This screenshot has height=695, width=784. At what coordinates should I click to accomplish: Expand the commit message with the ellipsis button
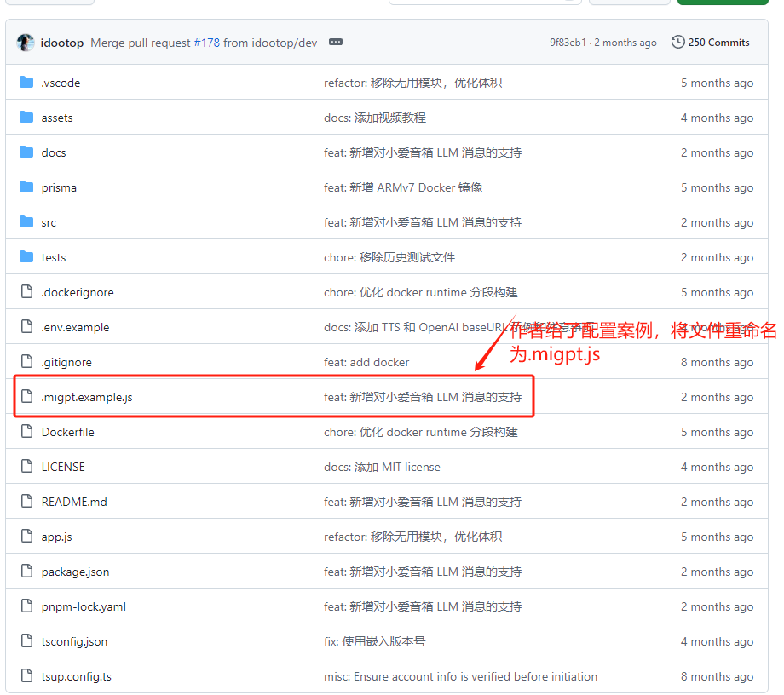point(335,41)
